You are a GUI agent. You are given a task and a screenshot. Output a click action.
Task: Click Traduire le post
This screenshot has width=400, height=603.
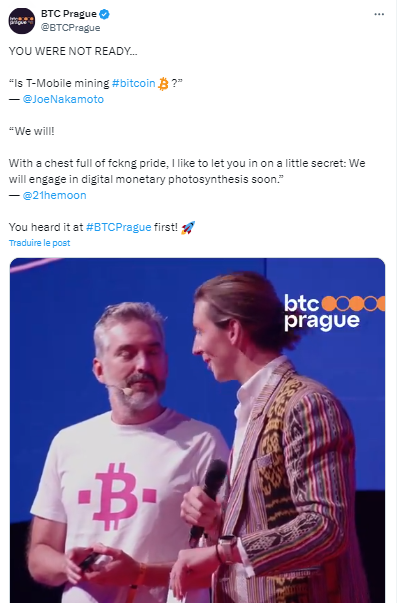(x=39, y=243)
